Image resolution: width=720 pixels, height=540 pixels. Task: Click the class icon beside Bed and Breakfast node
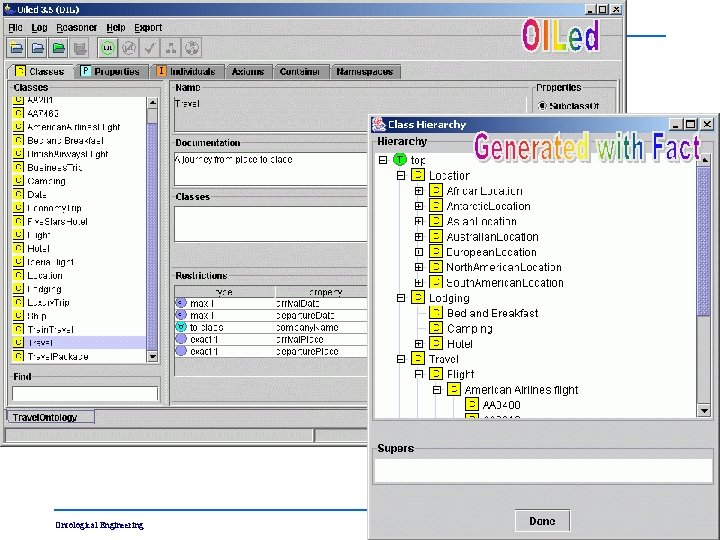pos(435,313)
